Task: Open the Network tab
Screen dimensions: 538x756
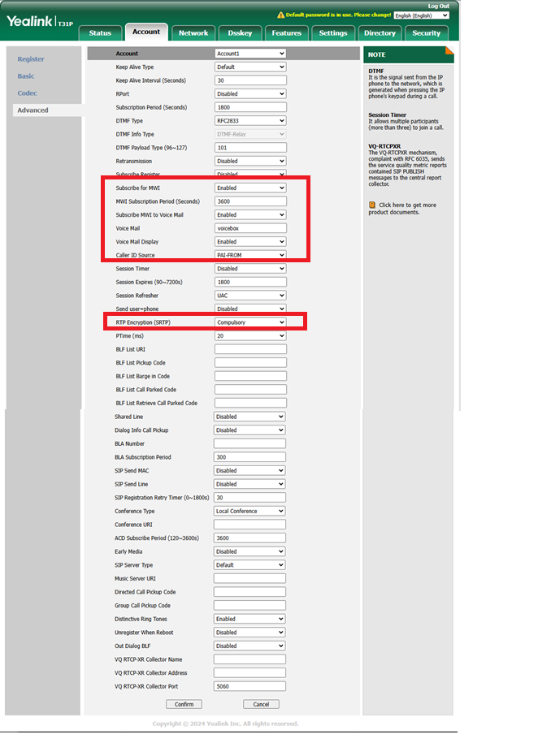Action: point(193,32)
